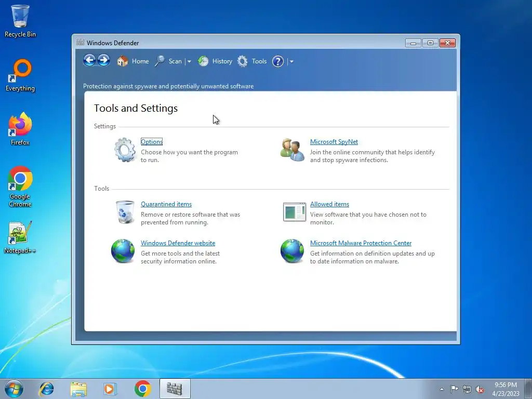Open Action Center flag tray icon
The image size is (532, 399).
pos(454,389)
